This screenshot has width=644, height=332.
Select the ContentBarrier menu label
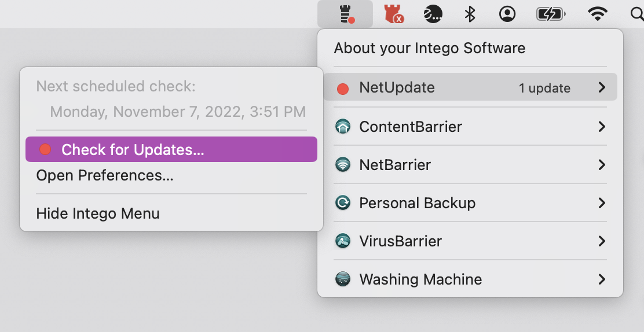(411, 127)
